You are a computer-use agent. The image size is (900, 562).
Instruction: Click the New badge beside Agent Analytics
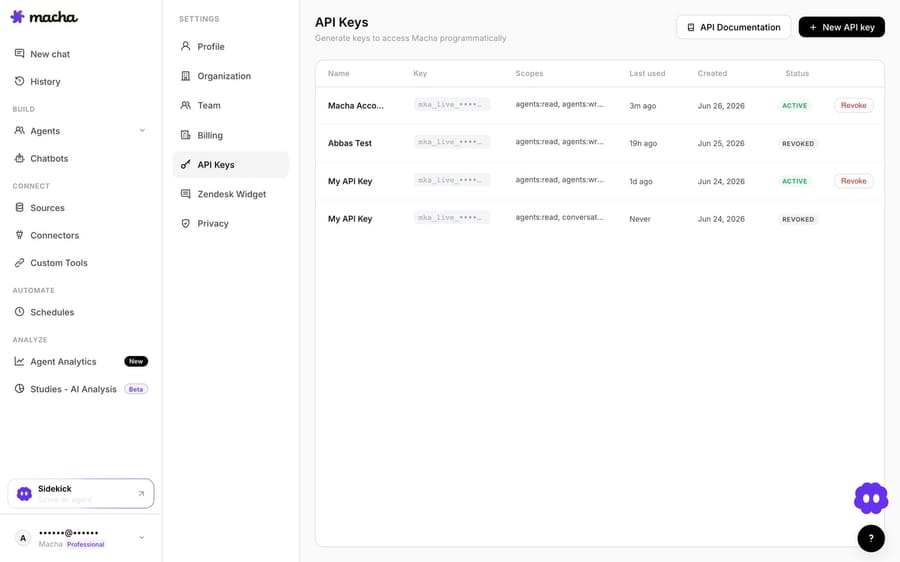point(136,361)
